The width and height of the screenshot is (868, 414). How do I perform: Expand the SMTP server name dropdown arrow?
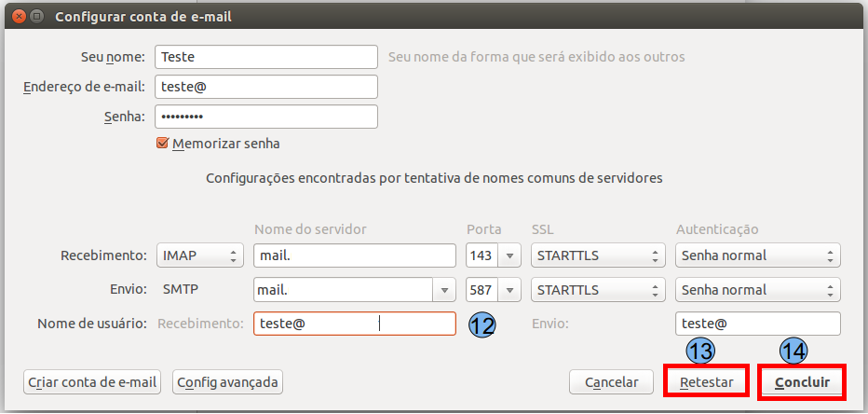coord(444,290)
